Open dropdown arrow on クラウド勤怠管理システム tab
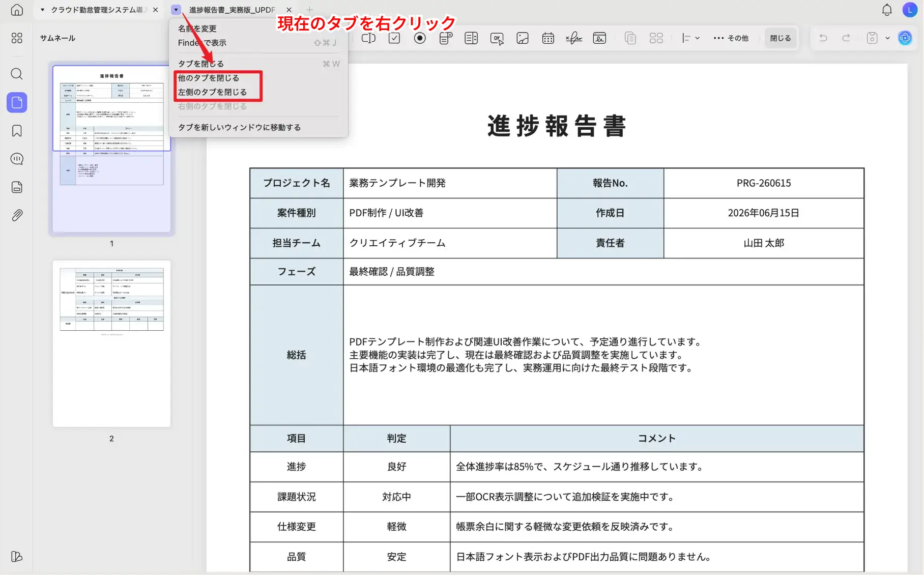The width and height of the screenshot is (924, 575). (x=42, y=10)
